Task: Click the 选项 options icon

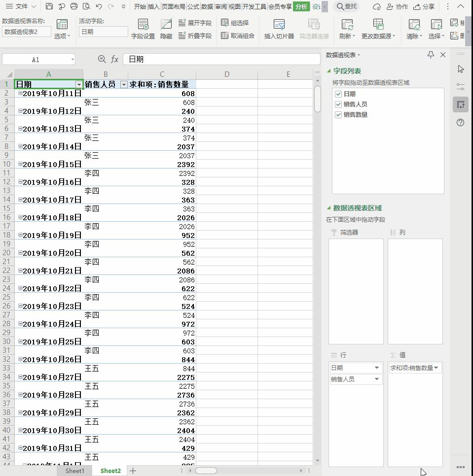Action: (x=62, y=29)
